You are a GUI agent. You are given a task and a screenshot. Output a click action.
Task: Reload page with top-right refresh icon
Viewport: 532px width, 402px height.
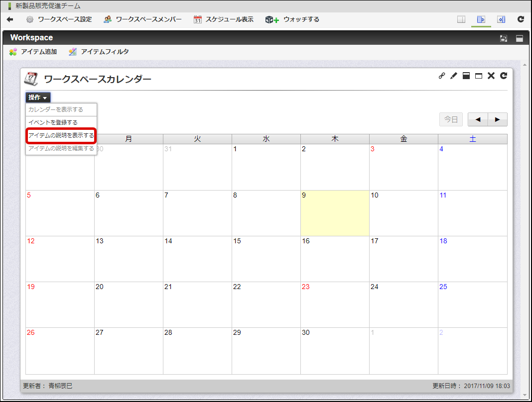coord(521,19)
